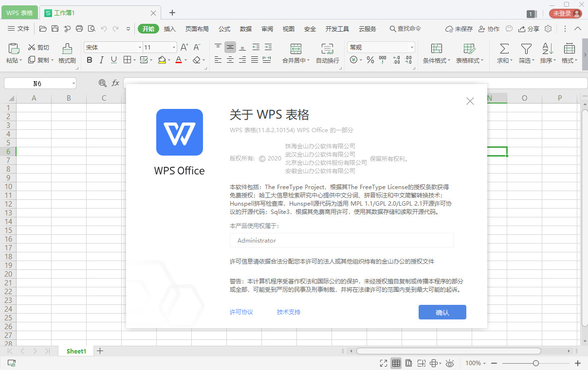
Task: Open the number format dropdown showing 常规
Action: tap(412, 48)
